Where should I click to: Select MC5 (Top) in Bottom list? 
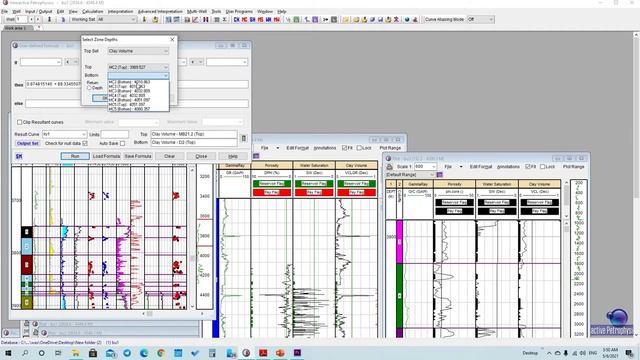tap(138, 104)
